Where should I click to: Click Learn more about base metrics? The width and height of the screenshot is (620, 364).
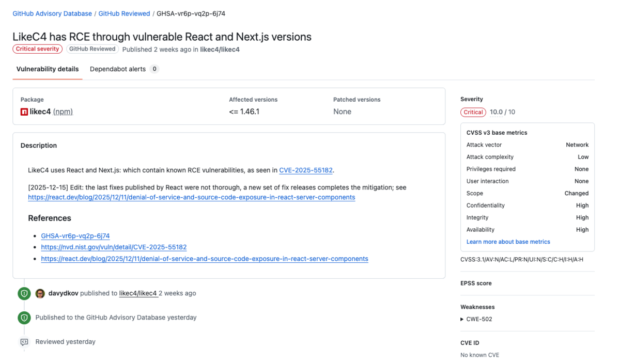point(508,242)
